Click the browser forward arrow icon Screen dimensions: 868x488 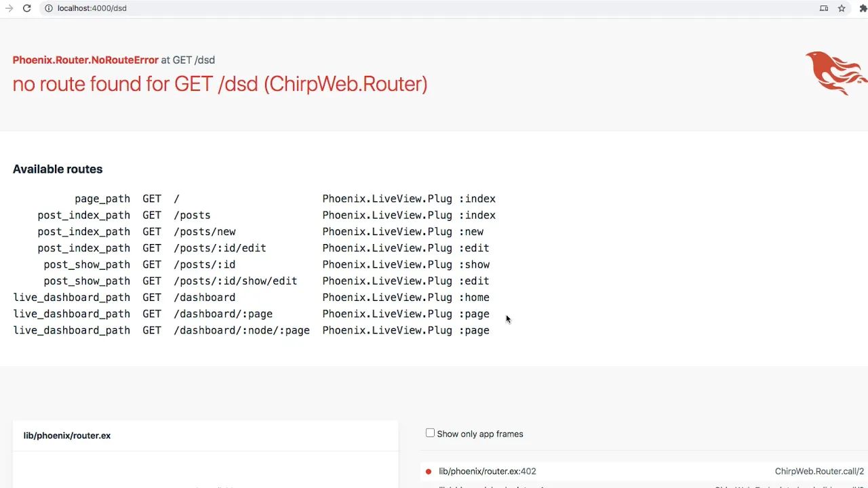point(9,8)
